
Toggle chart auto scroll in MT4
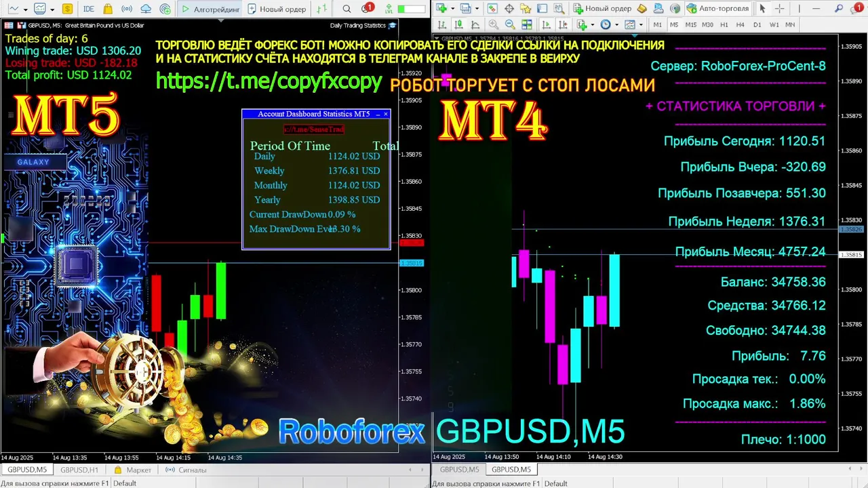tap(546, 24)
